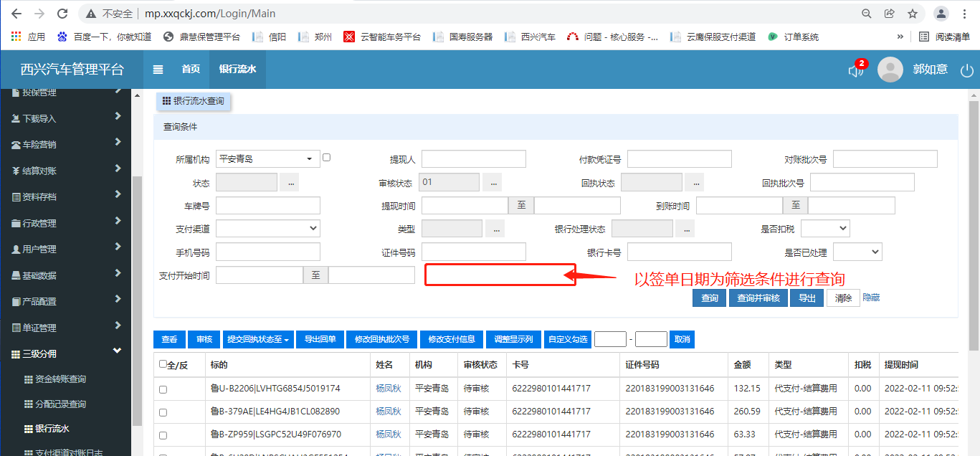Expand 车险营销 sidebar menu

tap(66, 144)
